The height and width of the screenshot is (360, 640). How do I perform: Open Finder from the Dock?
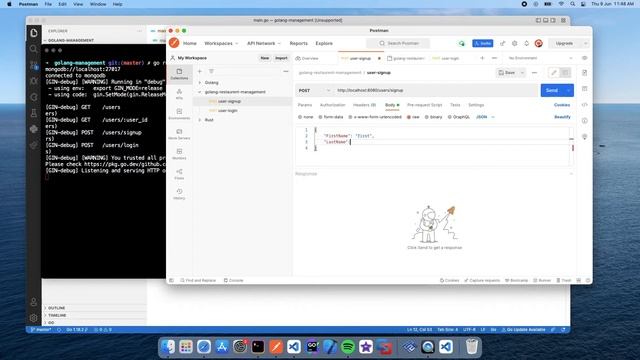[168, 347]
